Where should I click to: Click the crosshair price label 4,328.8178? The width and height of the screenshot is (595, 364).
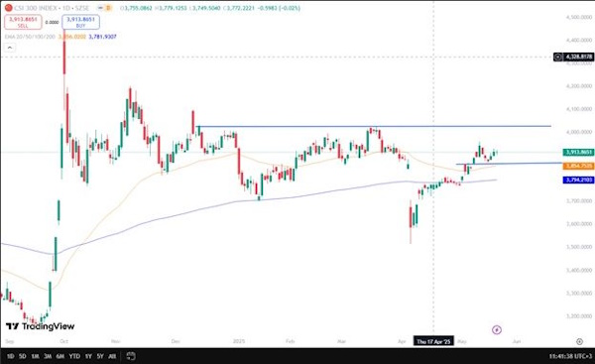(x=578, y=57)
